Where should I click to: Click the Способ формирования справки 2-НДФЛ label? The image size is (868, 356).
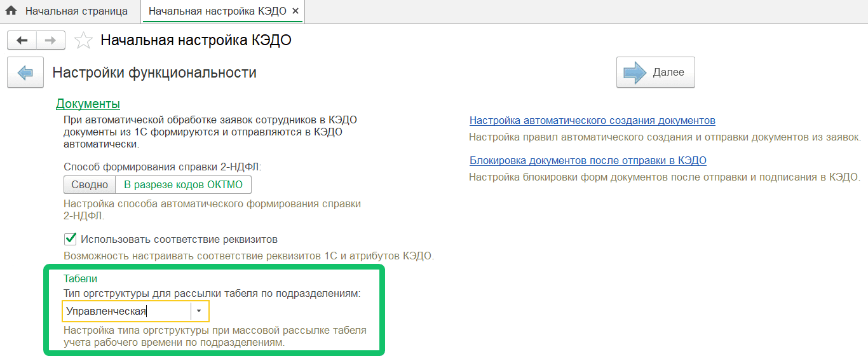(163, 166)
